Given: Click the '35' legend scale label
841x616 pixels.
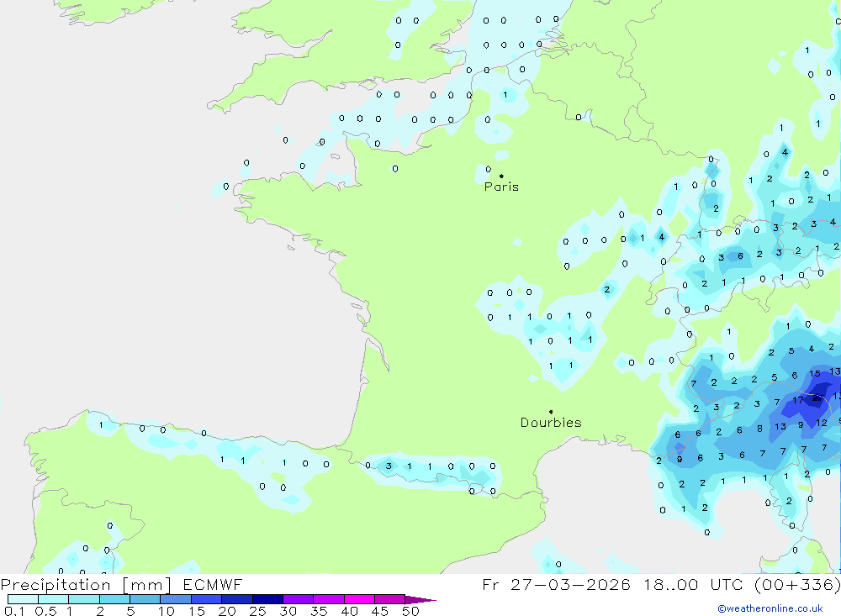Looking at the screenshot, I should click(x=319, y=611).
